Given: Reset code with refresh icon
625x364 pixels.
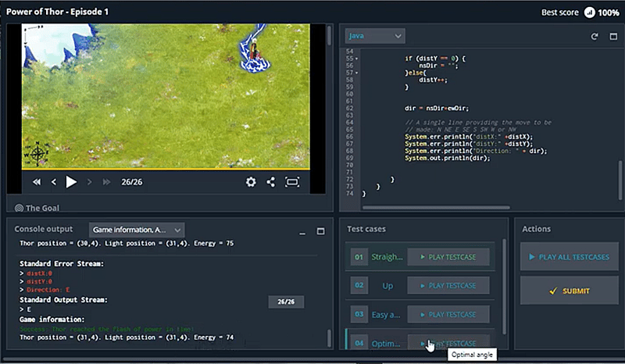Looking at the screenshot, I should 595,36.
